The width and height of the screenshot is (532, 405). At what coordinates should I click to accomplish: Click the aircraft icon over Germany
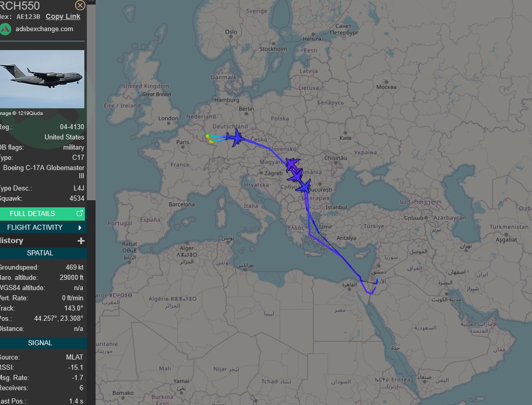[x=236, y=137]
